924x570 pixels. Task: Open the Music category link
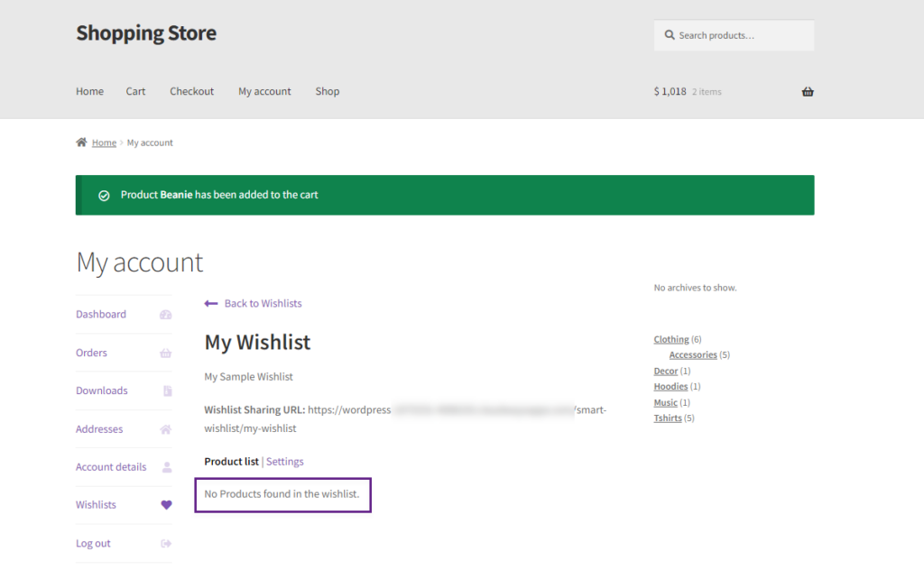666,403
